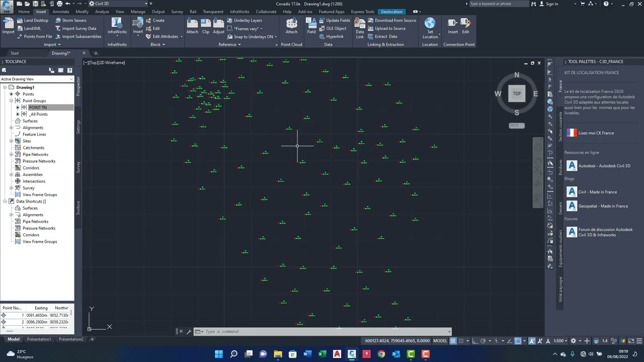Open Windows Start menu
The width and height of the screenshot is (644, 362).
point(219,354)
